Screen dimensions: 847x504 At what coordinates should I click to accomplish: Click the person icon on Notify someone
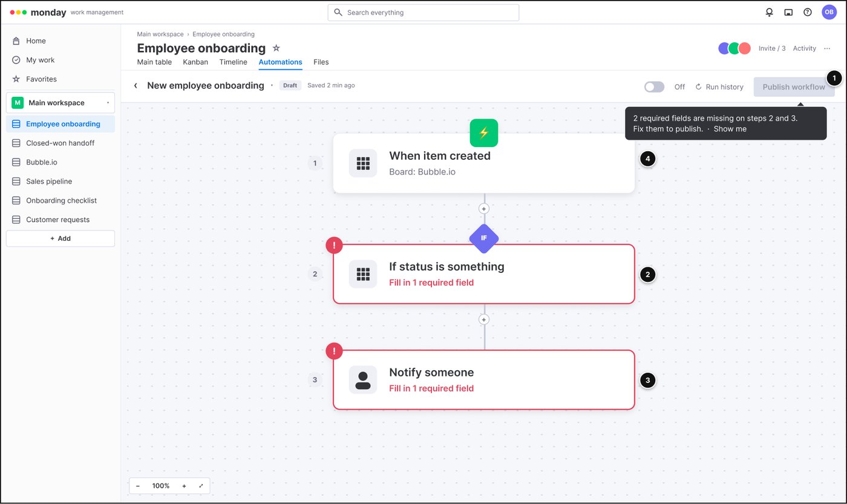tap(363, 380)
